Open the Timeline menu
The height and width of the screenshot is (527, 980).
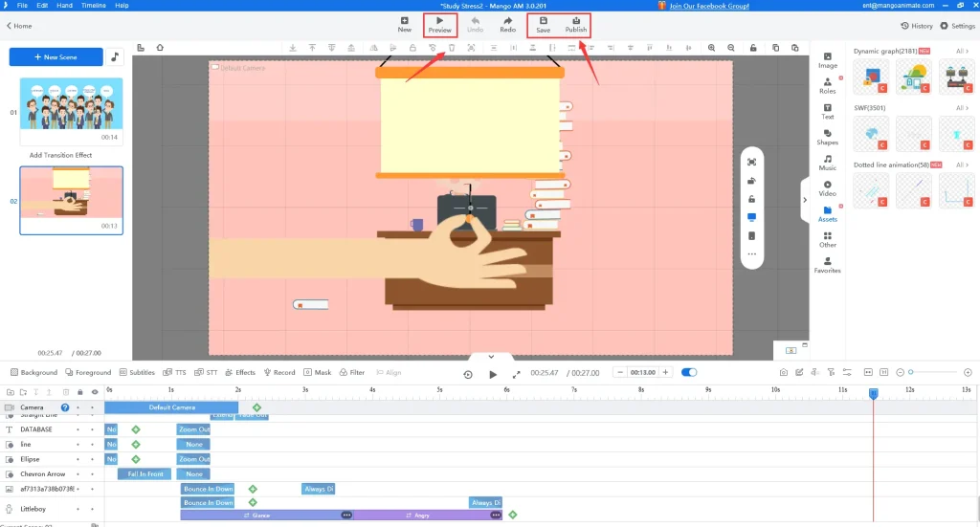(93, 6)
